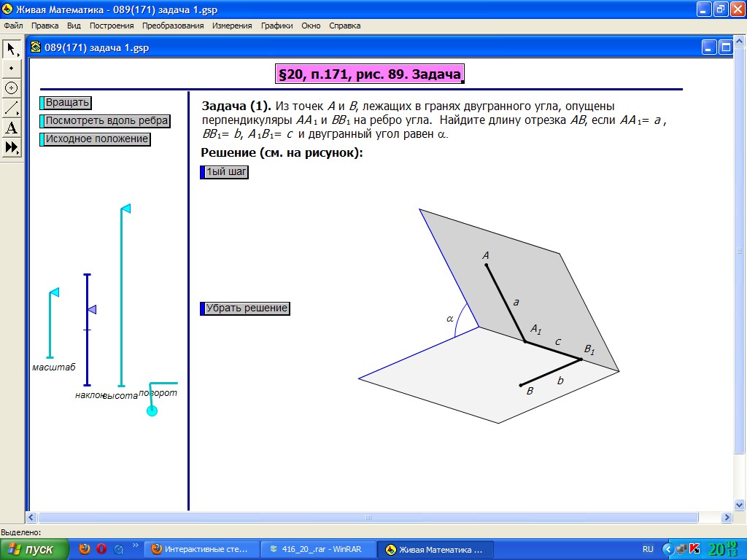Select the Point tool
This screenshot has width=747, height=560.
pos(12,68)
